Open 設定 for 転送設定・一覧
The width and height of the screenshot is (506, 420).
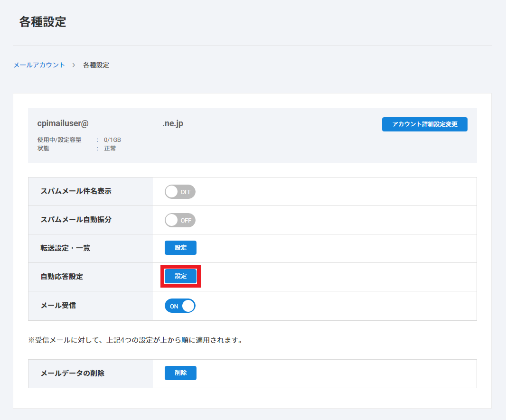tap(180, 248)
